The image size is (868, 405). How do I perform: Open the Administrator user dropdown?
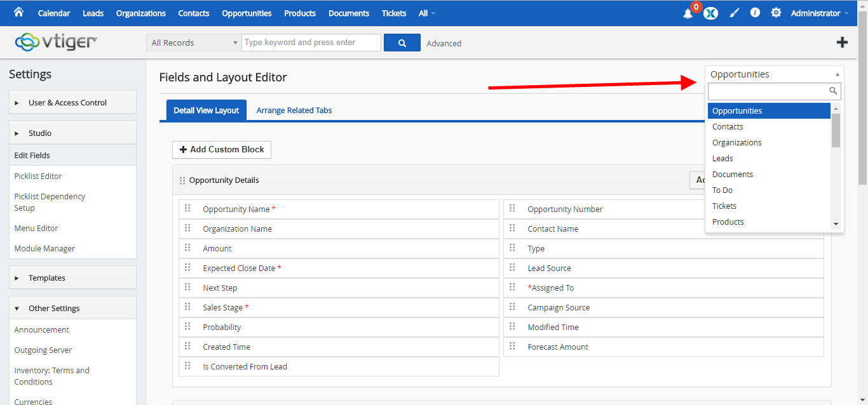click(x=820, y=13)
